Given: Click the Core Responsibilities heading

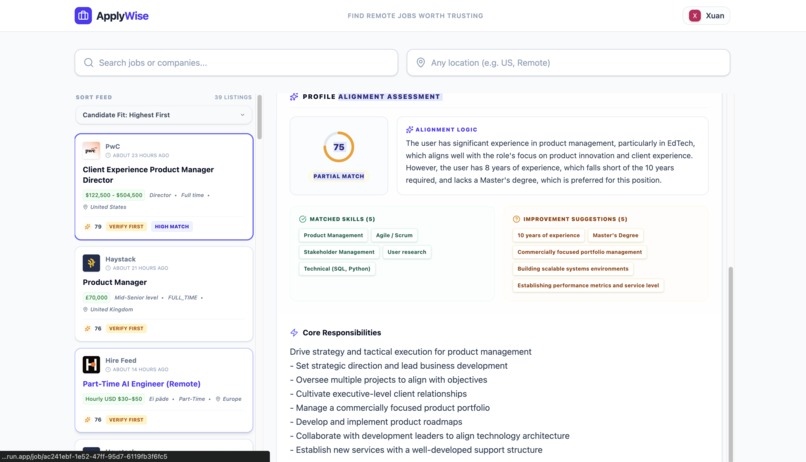Looking at the screenshot, I should pos(342,332).
